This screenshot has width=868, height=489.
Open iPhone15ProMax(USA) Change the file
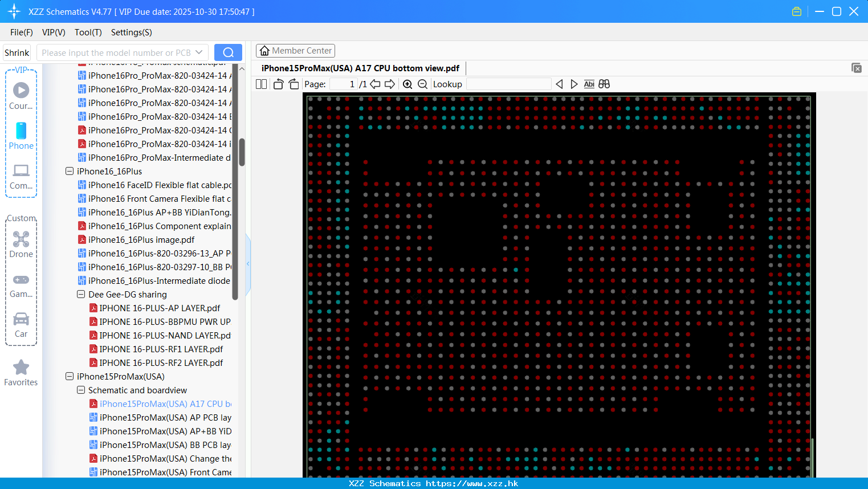tap(160, 458)
